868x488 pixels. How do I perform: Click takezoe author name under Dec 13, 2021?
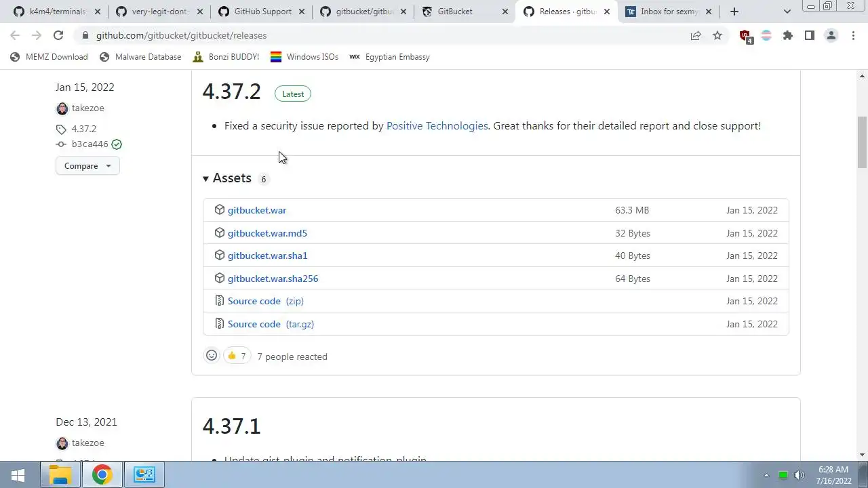tap(88, 443)
